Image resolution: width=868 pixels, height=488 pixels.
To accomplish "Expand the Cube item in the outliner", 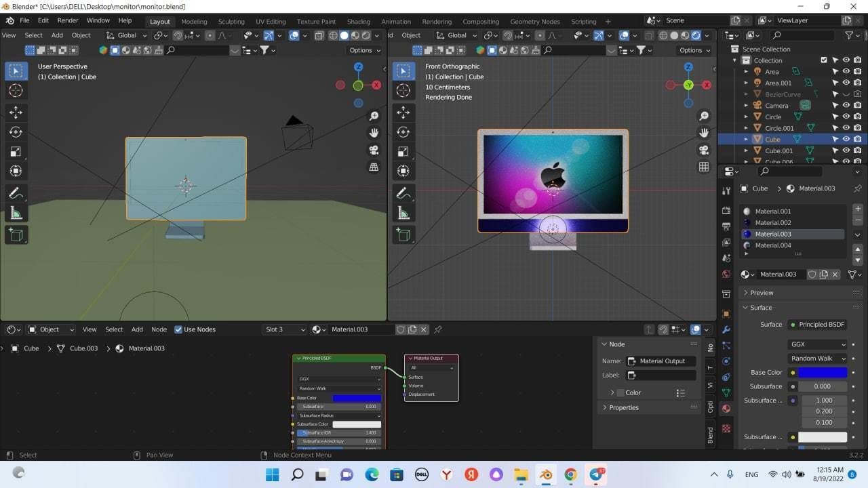I will tap(746, 139).
